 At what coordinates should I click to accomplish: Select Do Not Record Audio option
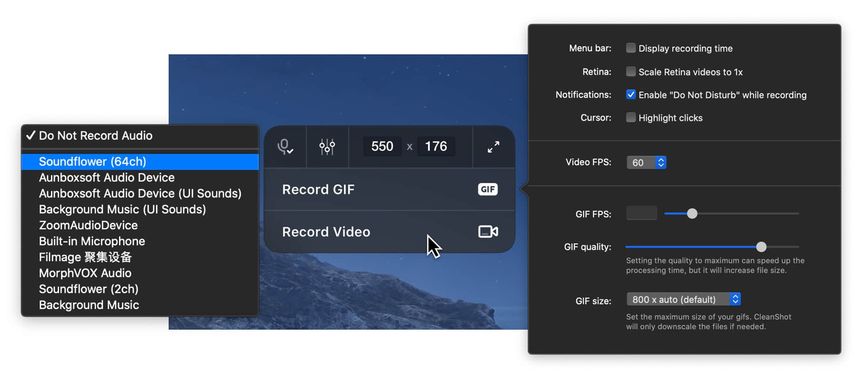pyautogui.click(x=140, y=136)
